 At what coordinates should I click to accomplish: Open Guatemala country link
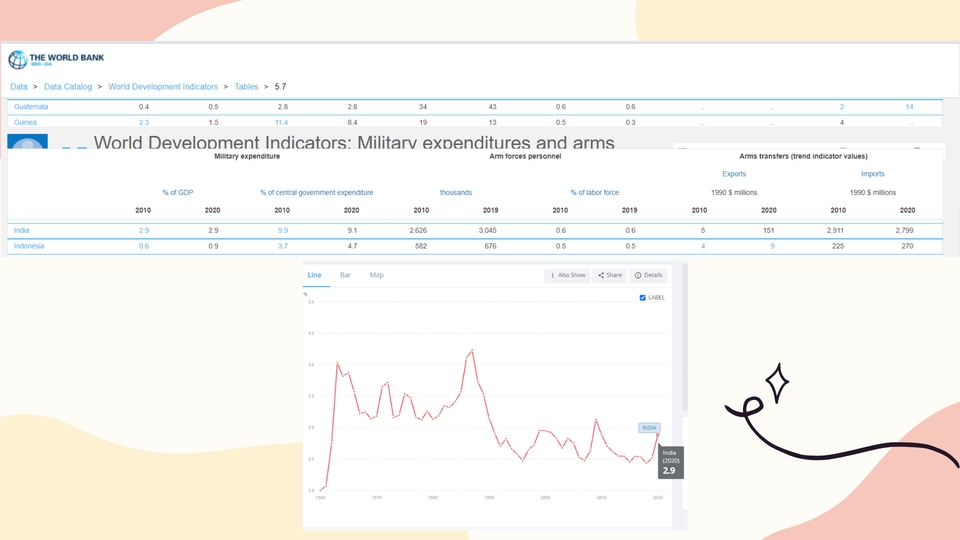click(x=31, y=107)
